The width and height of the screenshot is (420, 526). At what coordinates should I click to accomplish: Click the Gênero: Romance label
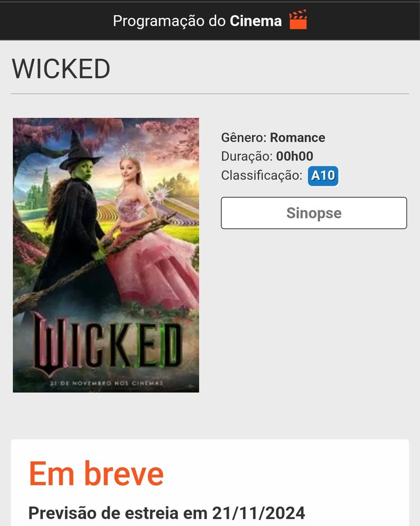pos(273,137)
